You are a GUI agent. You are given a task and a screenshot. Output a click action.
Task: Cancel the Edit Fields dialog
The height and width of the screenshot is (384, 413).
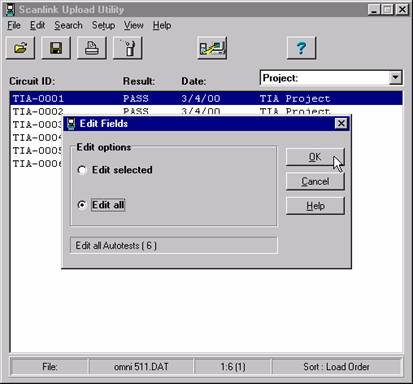click(315, 182)
